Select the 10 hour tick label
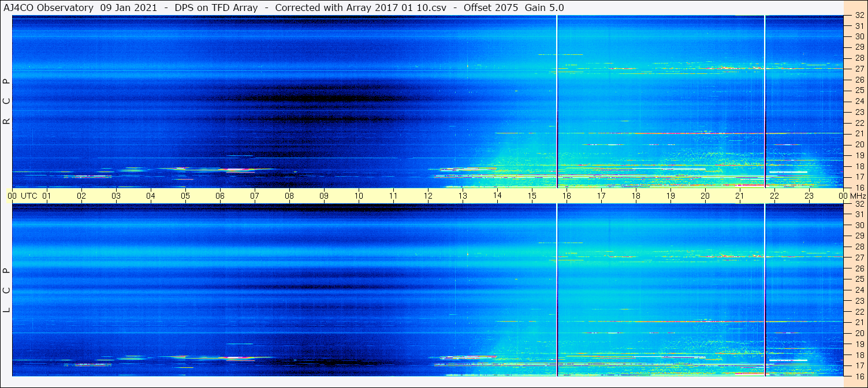Viewport: 868px width, 388px height. point(359,196)
